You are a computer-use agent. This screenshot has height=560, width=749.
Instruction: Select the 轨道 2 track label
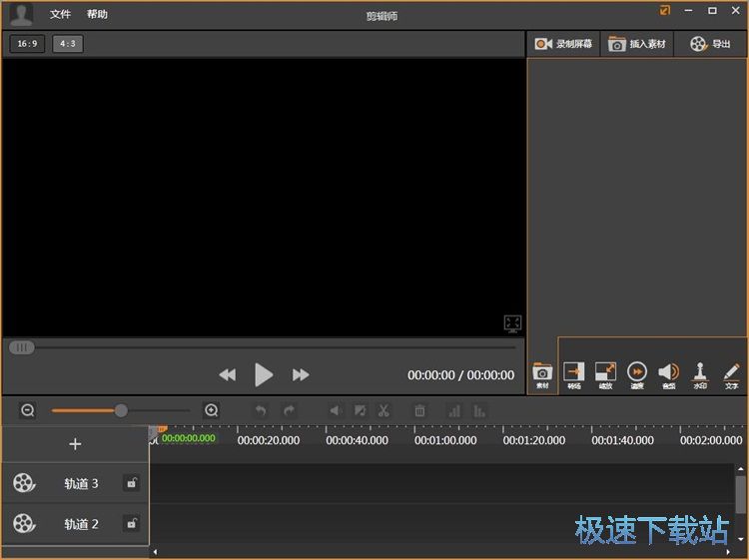tap(81, 524)
